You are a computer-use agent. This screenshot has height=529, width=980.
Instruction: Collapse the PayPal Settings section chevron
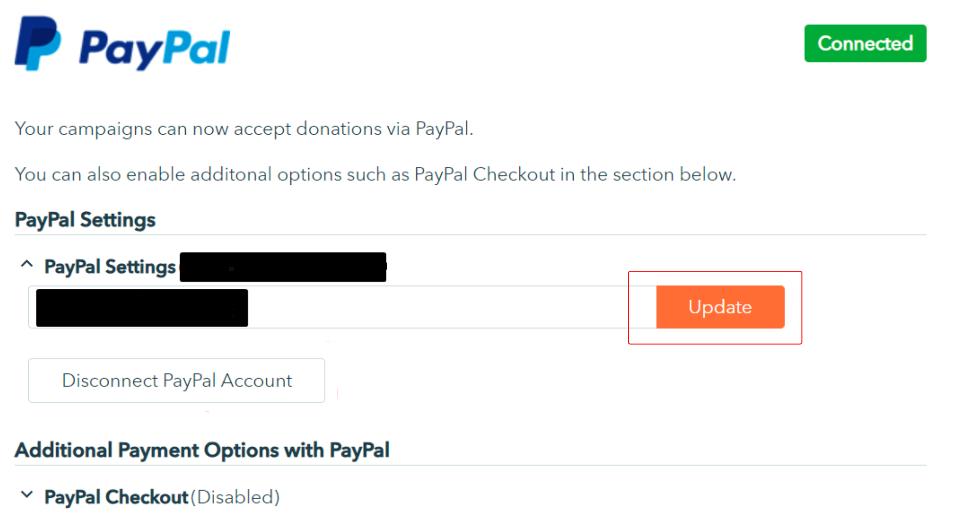click(x=27, y=265)
